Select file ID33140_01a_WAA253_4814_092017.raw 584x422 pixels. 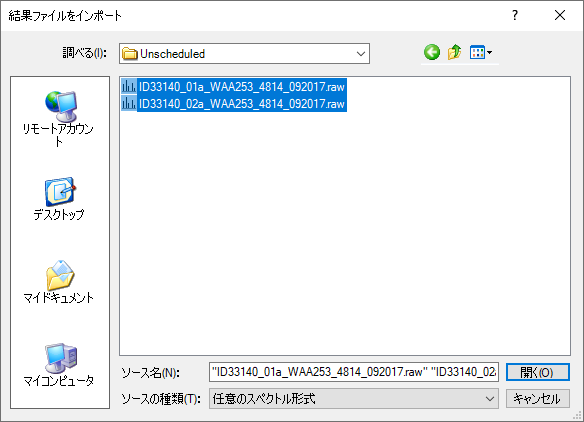click(x=242, y=87)
